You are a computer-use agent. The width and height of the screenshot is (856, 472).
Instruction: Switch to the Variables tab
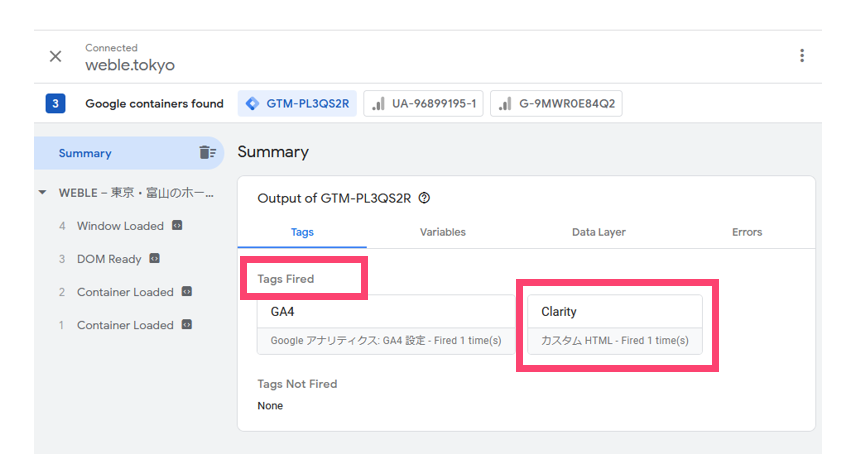[x=443, y=232]
